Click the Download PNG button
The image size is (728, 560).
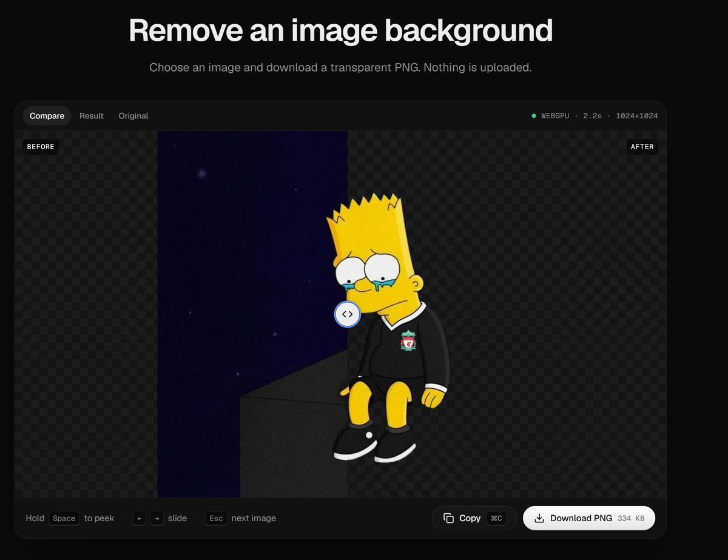pyautogui.click(x=589, y=518)
